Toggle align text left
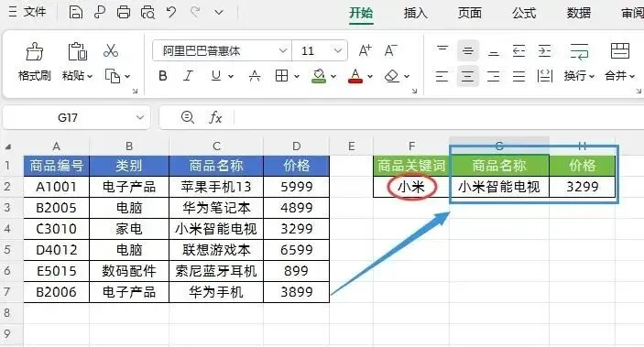 pos(442,76)
